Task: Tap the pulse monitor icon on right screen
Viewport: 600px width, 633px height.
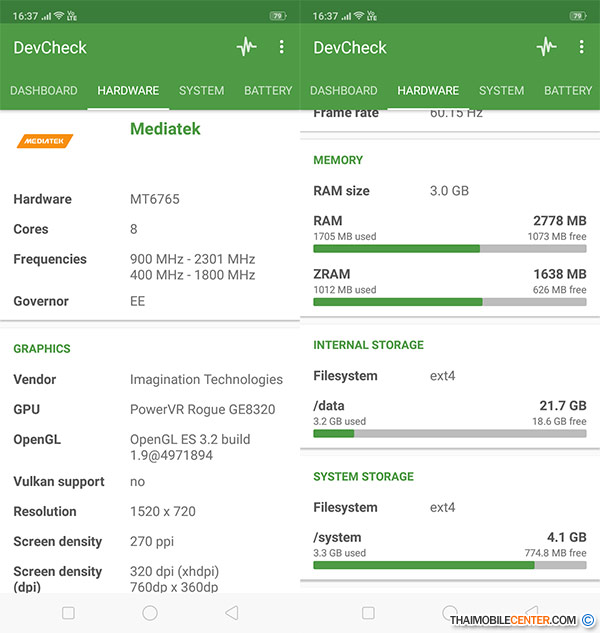Action: coord(546,47)
